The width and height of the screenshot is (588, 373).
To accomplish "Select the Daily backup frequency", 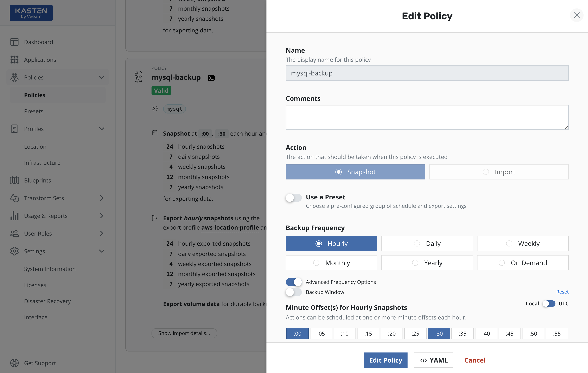I will coord(427,243).
